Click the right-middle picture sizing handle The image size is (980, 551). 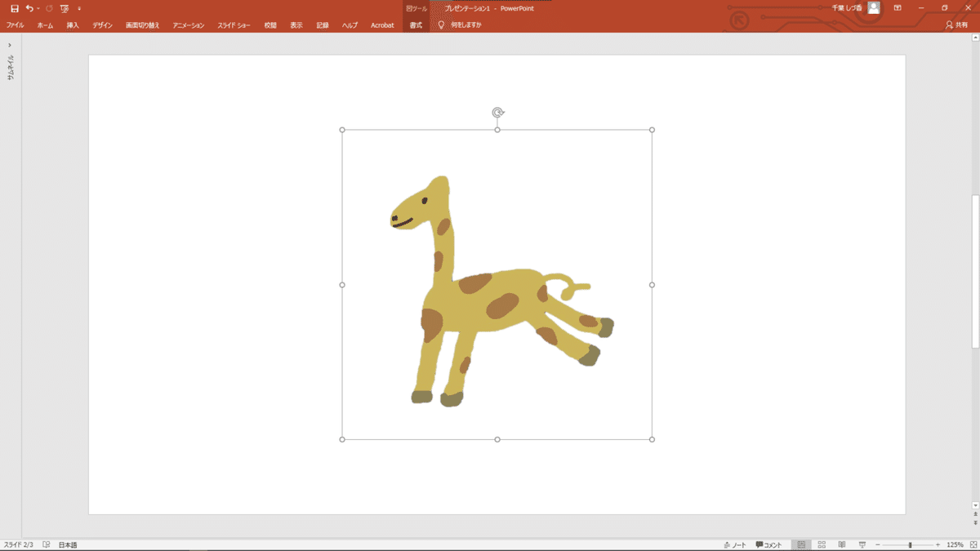652,285
